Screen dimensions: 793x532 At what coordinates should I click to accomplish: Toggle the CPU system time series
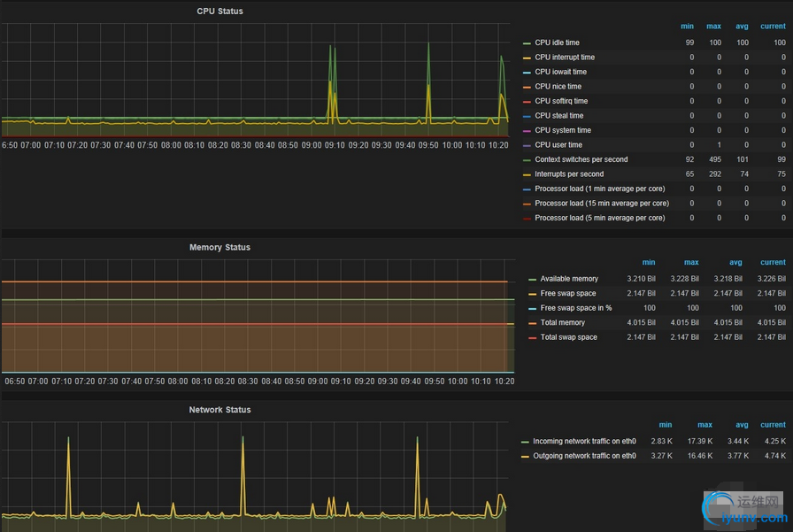[x=563, y=130]
